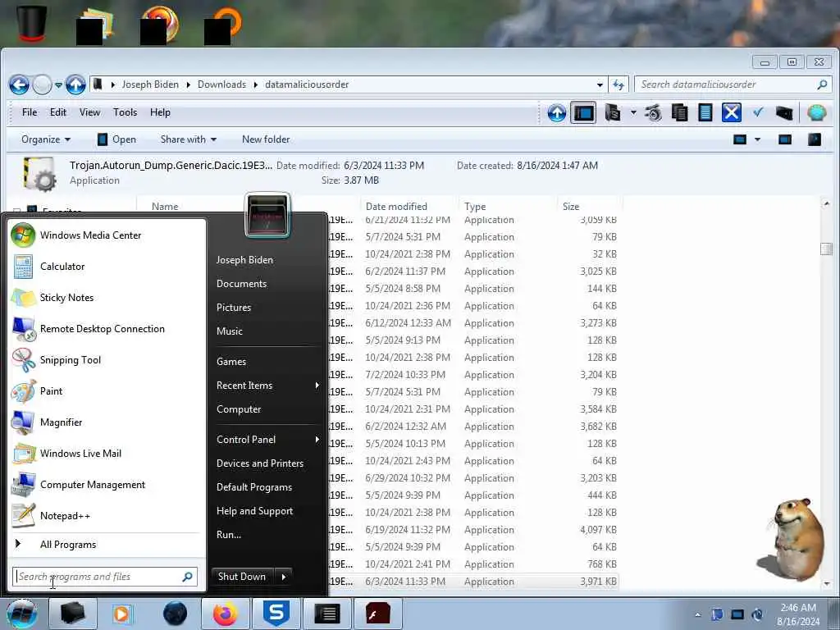The width and height of the screenshot is (840, 630).
Task: Open Classic Shell seashell settings icon
Action: click(x=816, y=112)
